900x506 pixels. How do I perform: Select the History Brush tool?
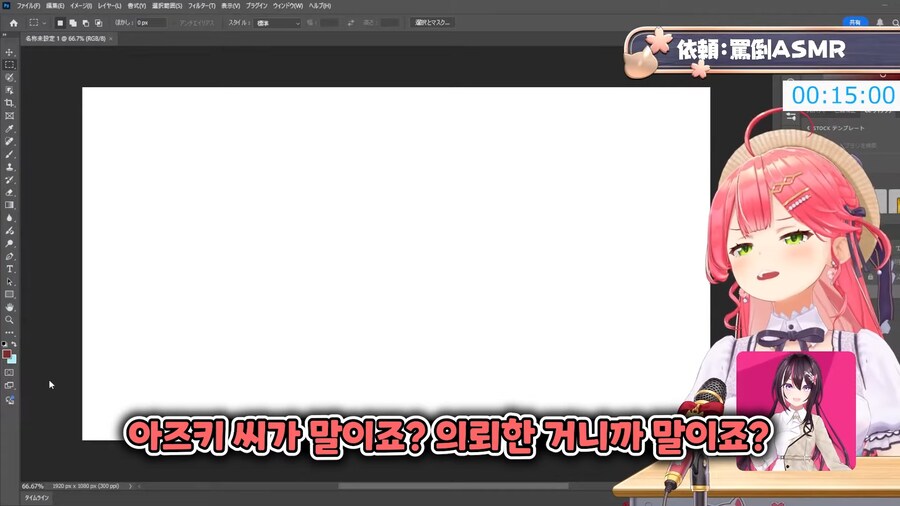click(9, 180)
